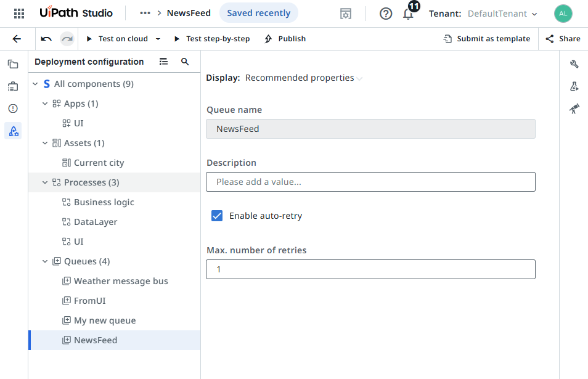Click the telescope icon on right panel
Image resolution: width=588 pixels, height=379 pixels.
tap(574, 109)
